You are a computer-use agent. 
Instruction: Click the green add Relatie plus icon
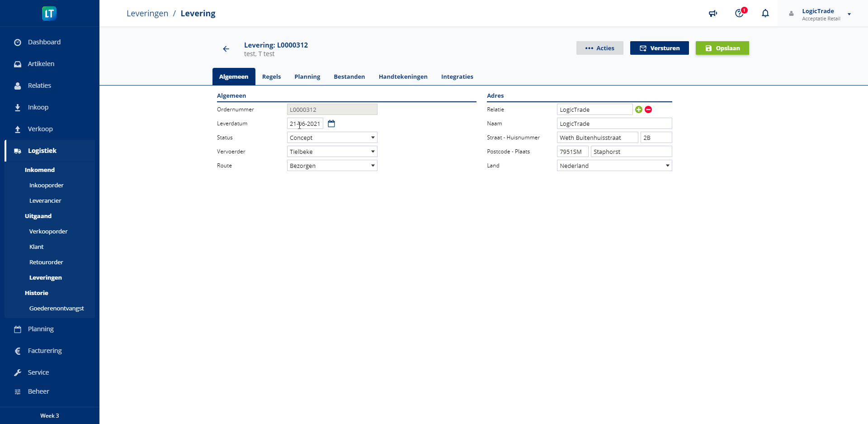tap(638, 110)
